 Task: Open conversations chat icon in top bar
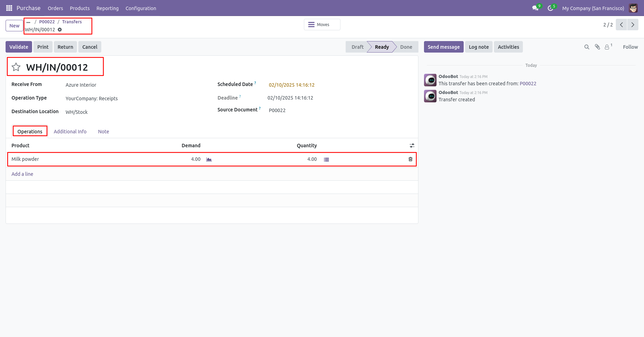[x=535, y=8]
